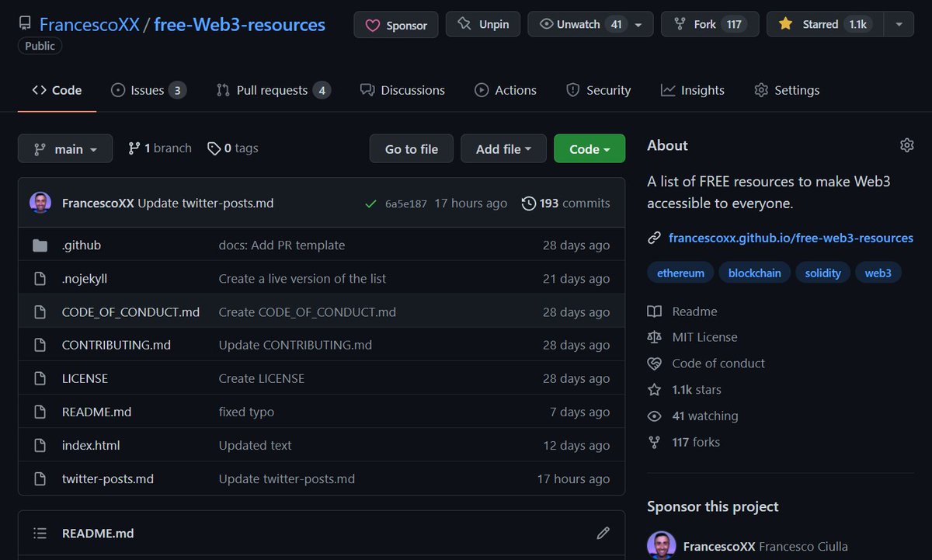Click the link icon beside the website URL
Viewport: 932px width, 560px height.
[654, 238]
